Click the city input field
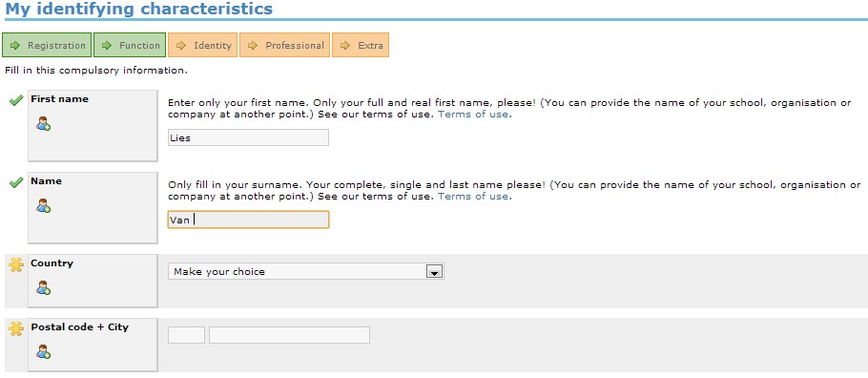Screen dimensions: 868x378 pyautogui.click(x=289, y=335)
